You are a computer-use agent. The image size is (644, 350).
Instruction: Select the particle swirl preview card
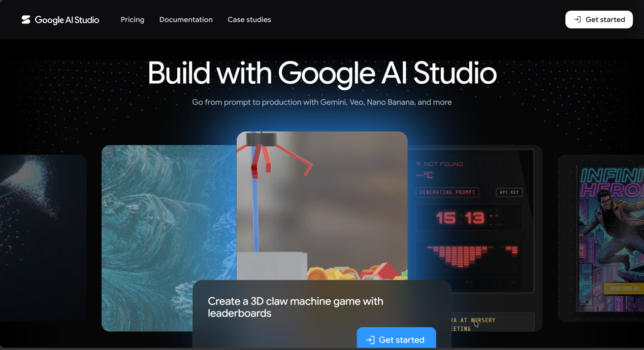43,238
